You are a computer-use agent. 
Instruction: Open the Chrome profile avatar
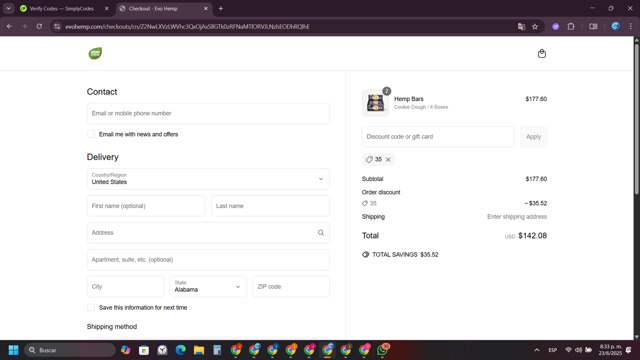click(x=616, y=27)
